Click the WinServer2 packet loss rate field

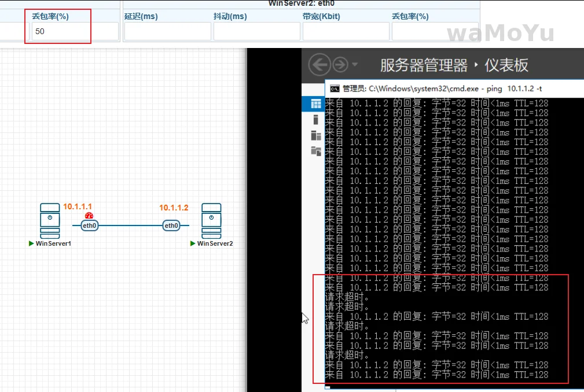434,31
